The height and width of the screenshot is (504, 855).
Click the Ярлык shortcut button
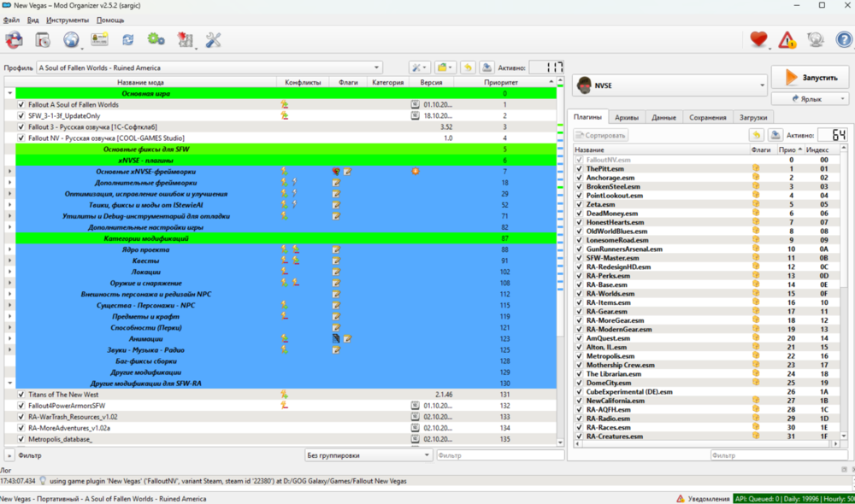[x=810, y=98]
